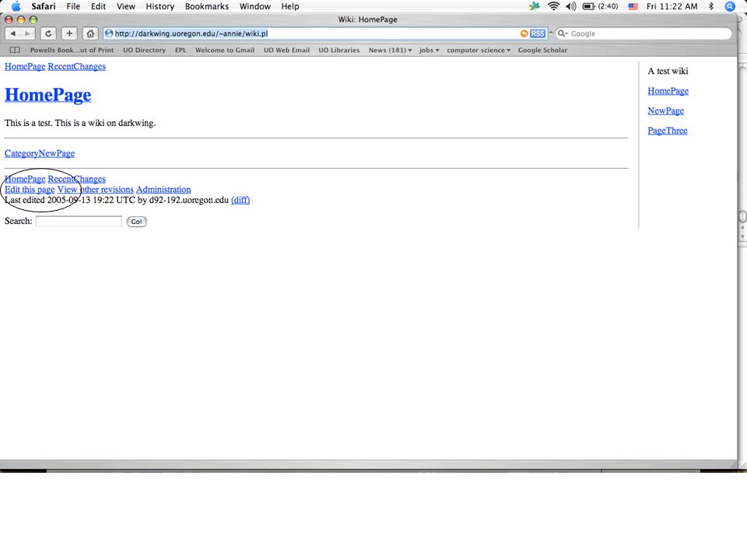Open the Edit menu

point(98,6)
